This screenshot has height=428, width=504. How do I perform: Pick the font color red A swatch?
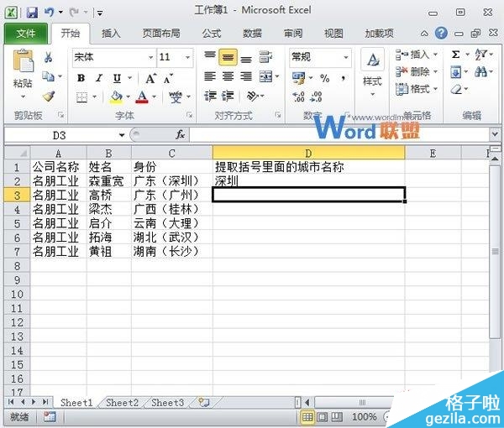[140, 97]
